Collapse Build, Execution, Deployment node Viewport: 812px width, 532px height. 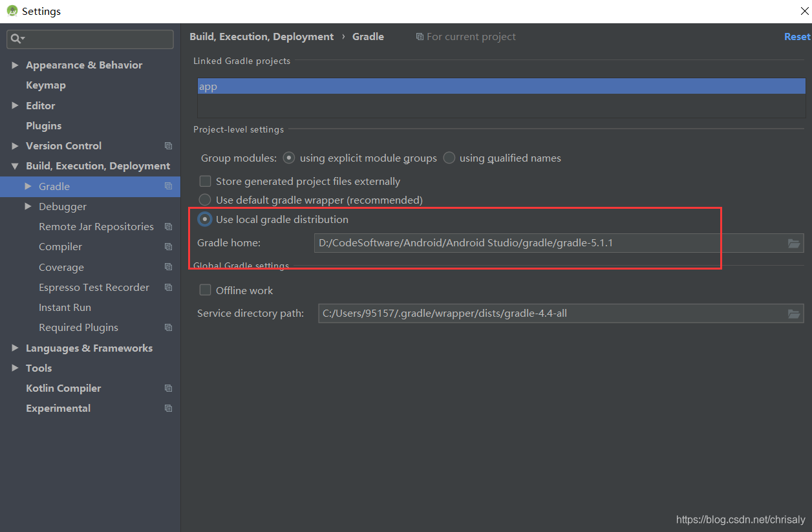(x=15, y=166)
